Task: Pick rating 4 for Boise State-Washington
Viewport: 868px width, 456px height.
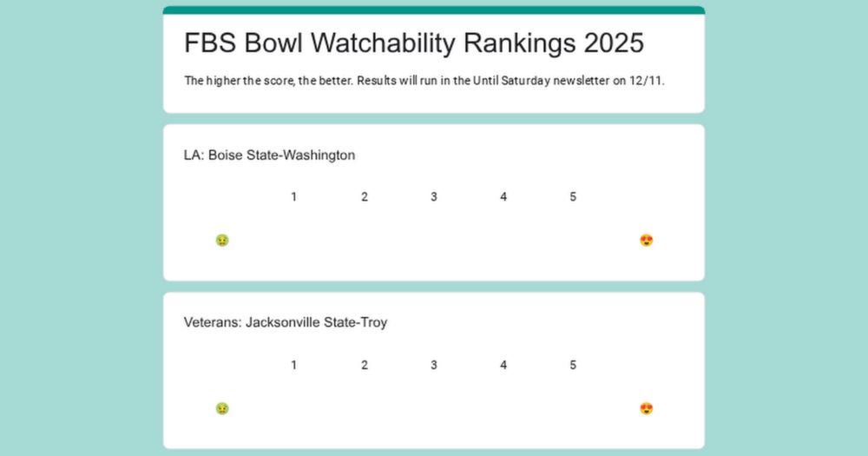Action: (x=503, y=196)
